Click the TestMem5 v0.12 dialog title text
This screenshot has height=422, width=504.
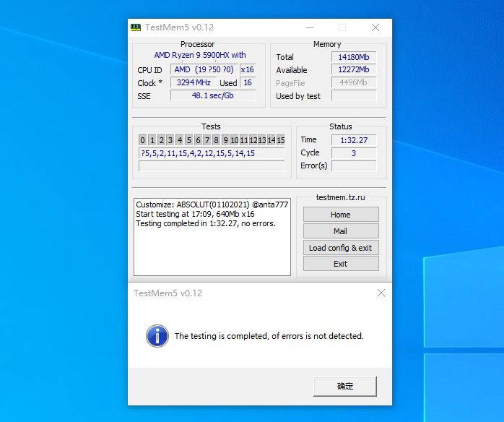click(168, 293)
